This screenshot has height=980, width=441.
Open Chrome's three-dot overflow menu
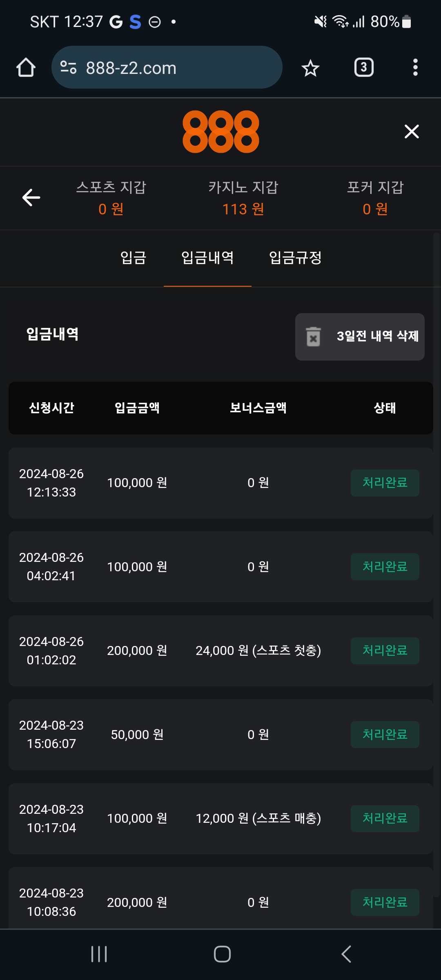(415, 67)
